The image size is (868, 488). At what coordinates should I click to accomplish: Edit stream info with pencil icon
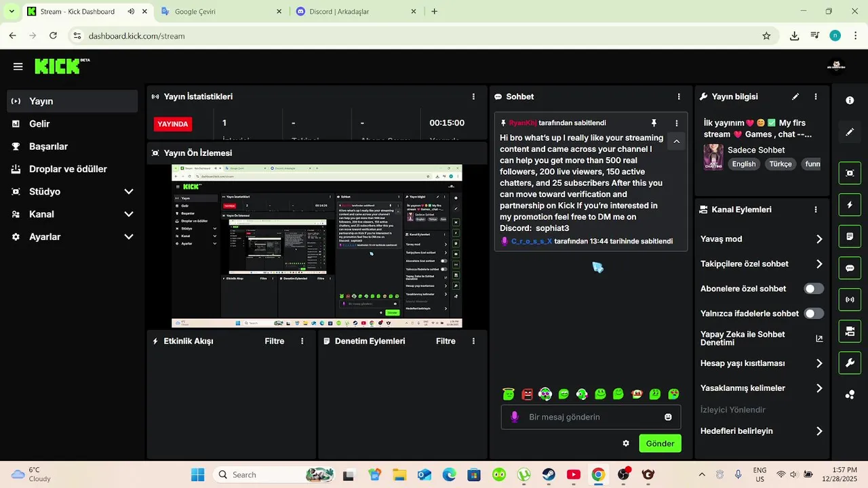click(795, 97)
